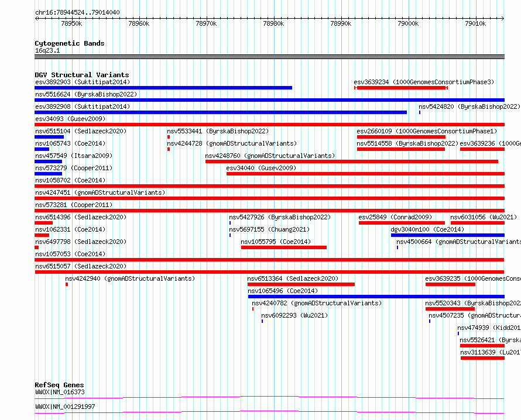The height and width of the screenshot is (420, 521).
Task: Click the nsv6514396 (Sedlazeck2020) label
Action: [x=81, y=217]
